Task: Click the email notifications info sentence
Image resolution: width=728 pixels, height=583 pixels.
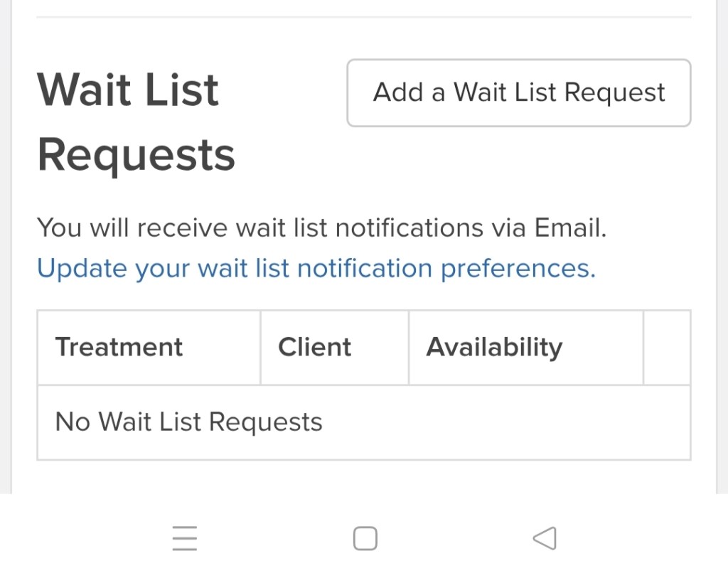Action: (321, 229)
